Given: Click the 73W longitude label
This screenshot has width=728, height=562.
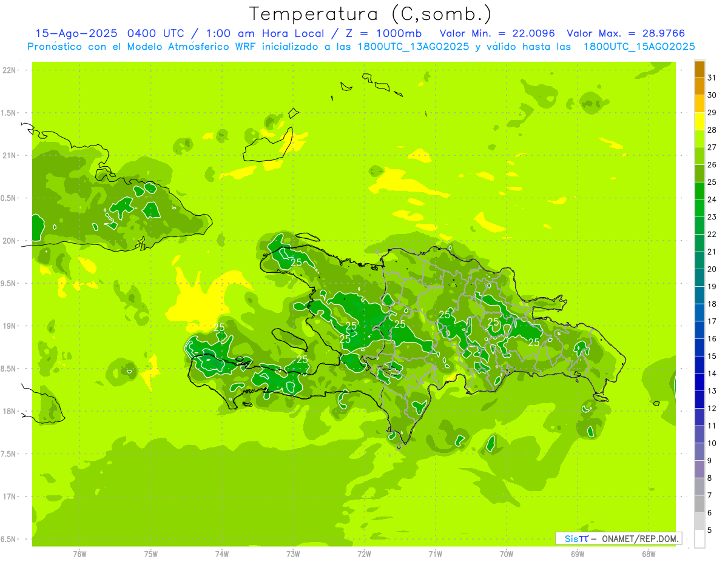Looking at the screenshot, I should [293, 554].
